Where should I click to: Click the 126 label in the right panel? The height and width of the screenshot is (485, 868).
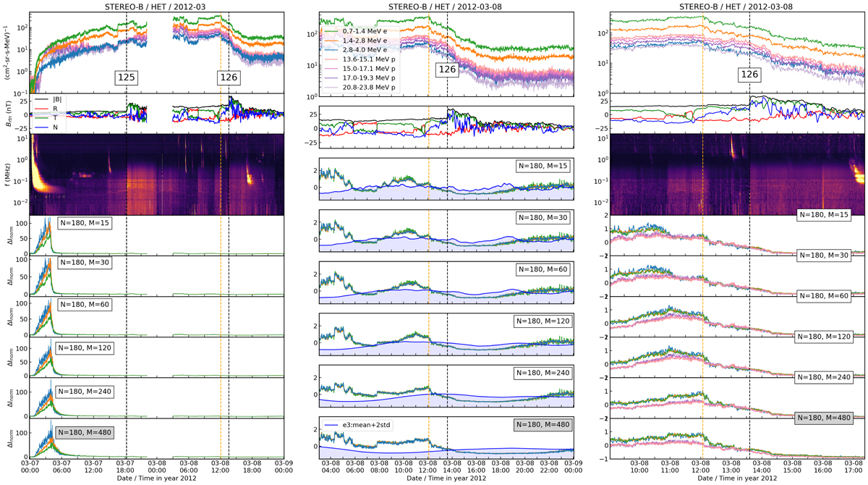click(749, 75)
